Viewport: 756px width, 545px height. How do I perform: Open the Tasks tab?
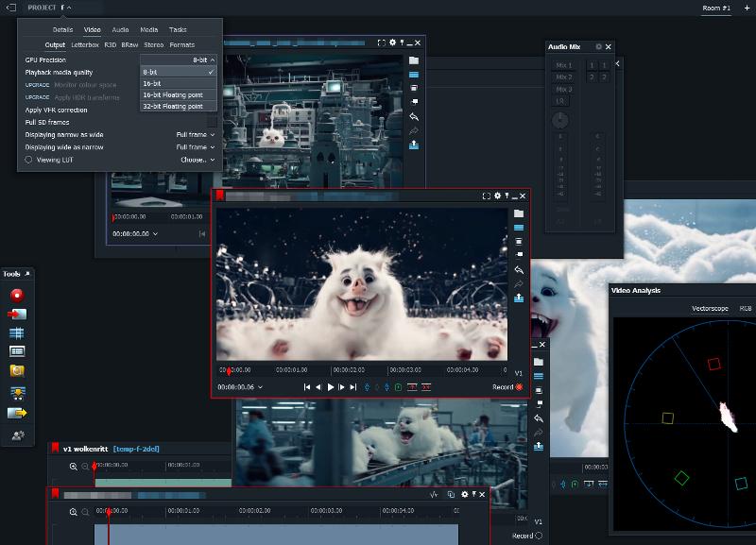(178, 29)
